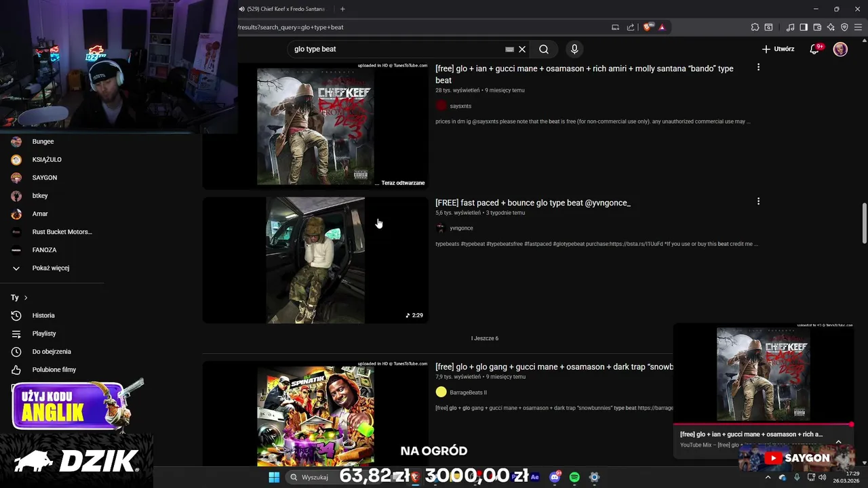Open the volume icon in system tray
Screen dimensions: 868x488
822,477
